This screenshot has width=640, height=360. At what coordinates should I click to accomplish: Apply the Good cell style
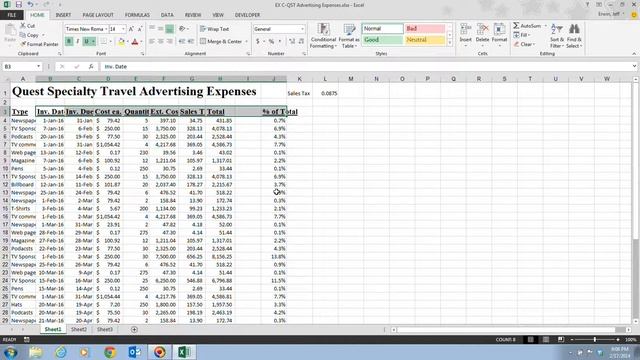pos(382,40)
